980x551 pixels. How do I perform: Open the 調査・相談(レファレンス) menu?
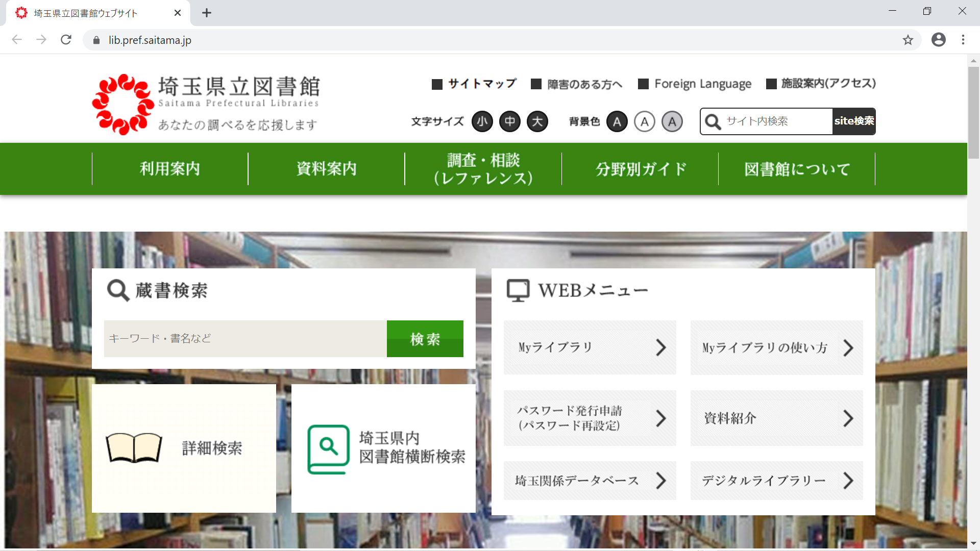[483, 169]
